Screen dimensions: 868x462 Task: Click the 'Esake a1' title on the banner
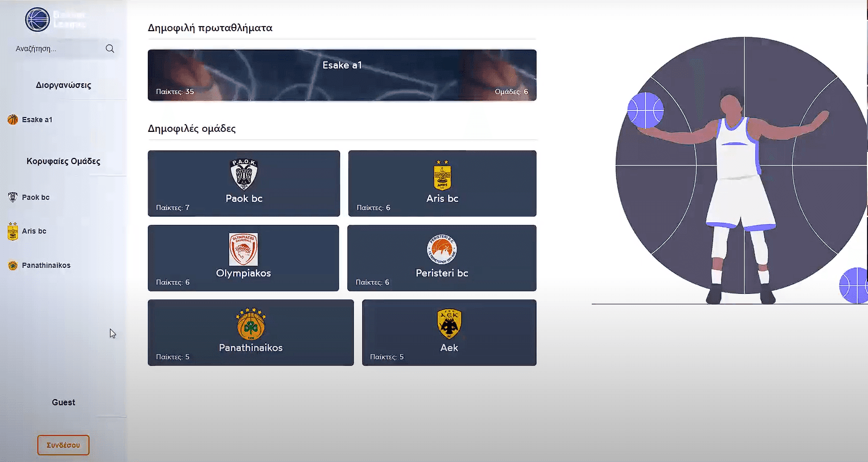click(342, 65)
